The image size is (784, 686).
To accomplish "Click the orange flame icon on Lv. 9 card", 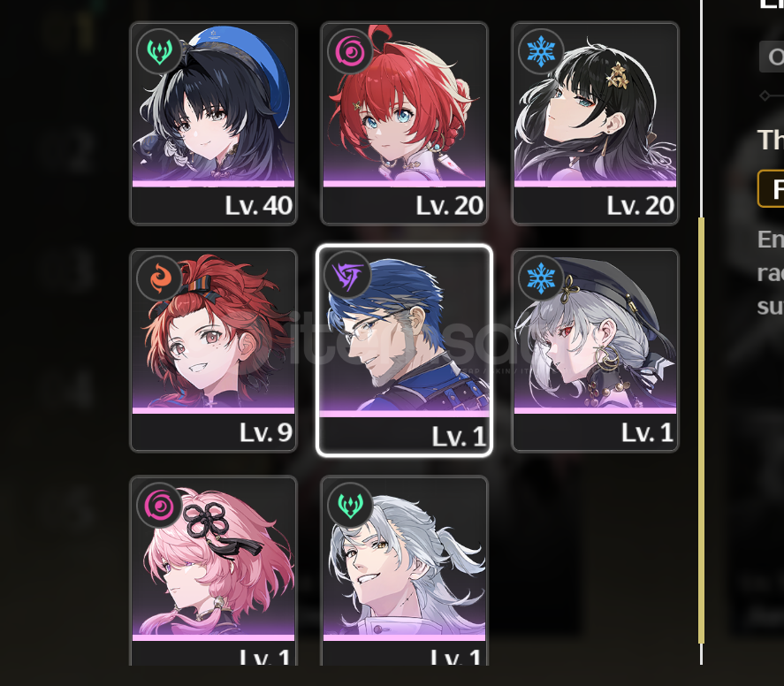I will 159,278.
